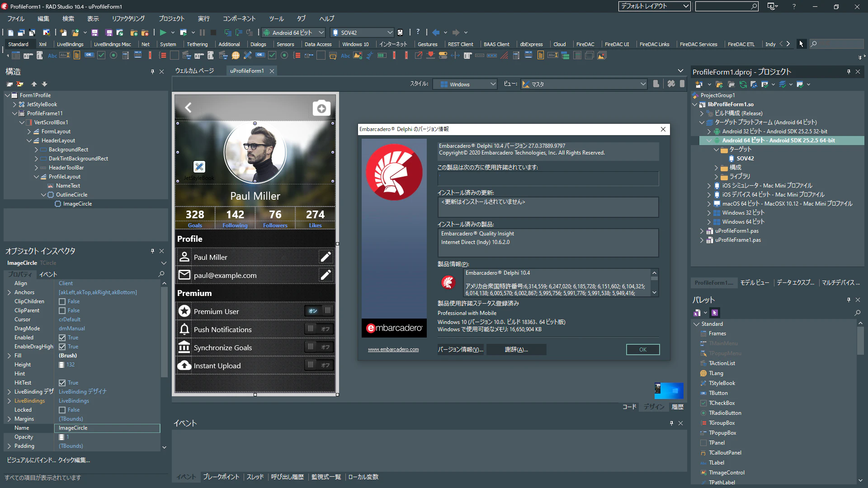
Task: Click the search icon in the Palette panel
Action: (857, 313)
